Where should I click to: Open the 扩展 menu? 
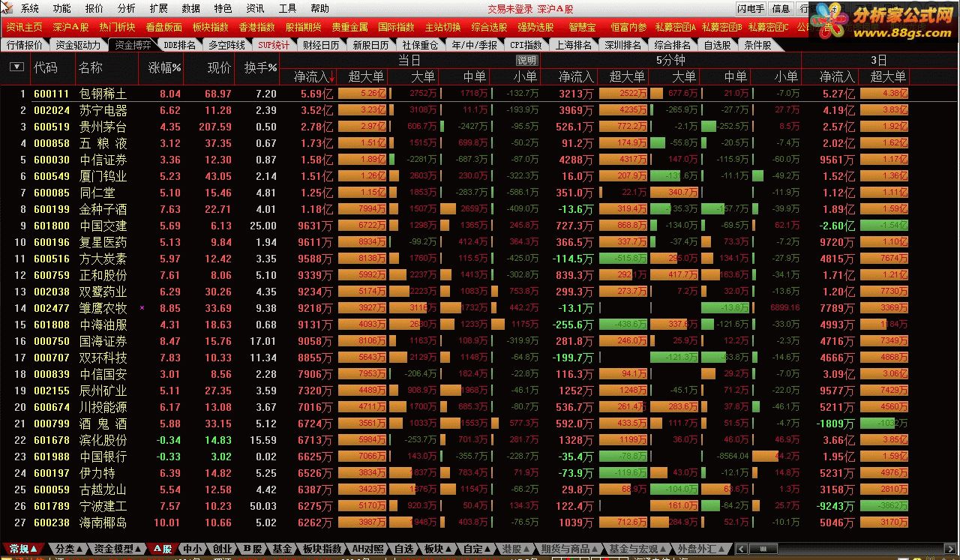pyautogui.click(x=158, y=8)
